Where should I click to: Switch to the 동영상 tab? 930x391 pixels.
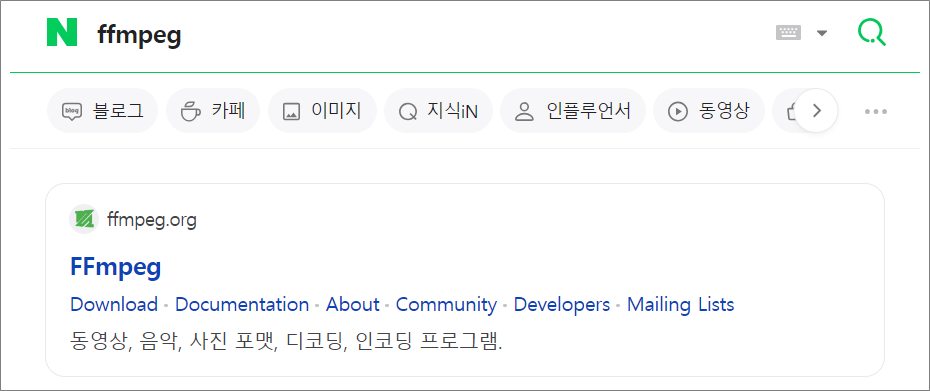point(709,110)
